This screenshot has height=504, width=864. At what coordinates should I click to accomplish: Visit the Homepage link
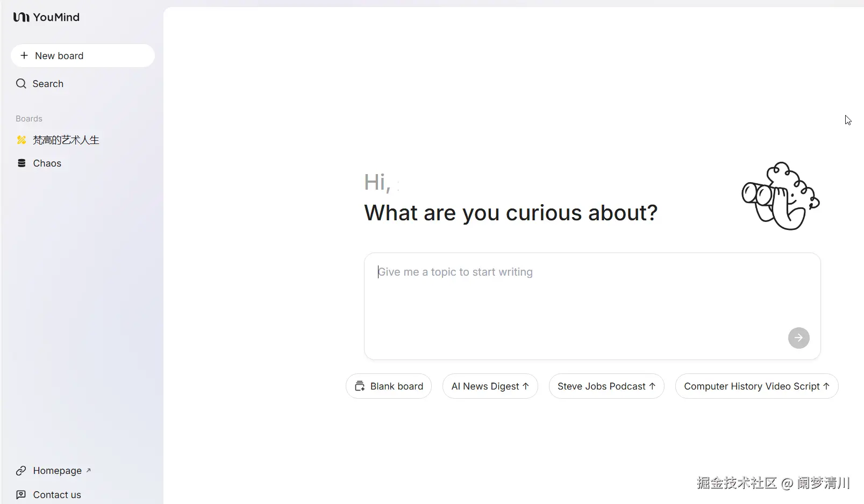(x=58, y=471)
